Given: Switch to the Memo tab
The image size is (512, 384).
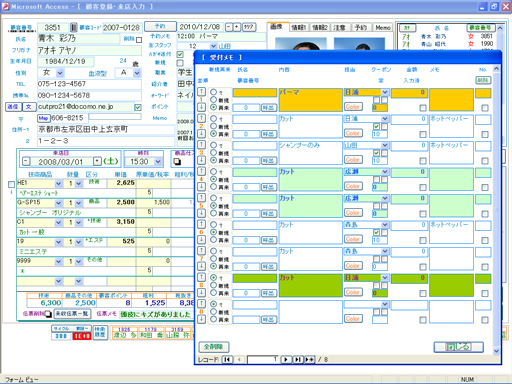Looking at the screenshot, I should [383, 28].
